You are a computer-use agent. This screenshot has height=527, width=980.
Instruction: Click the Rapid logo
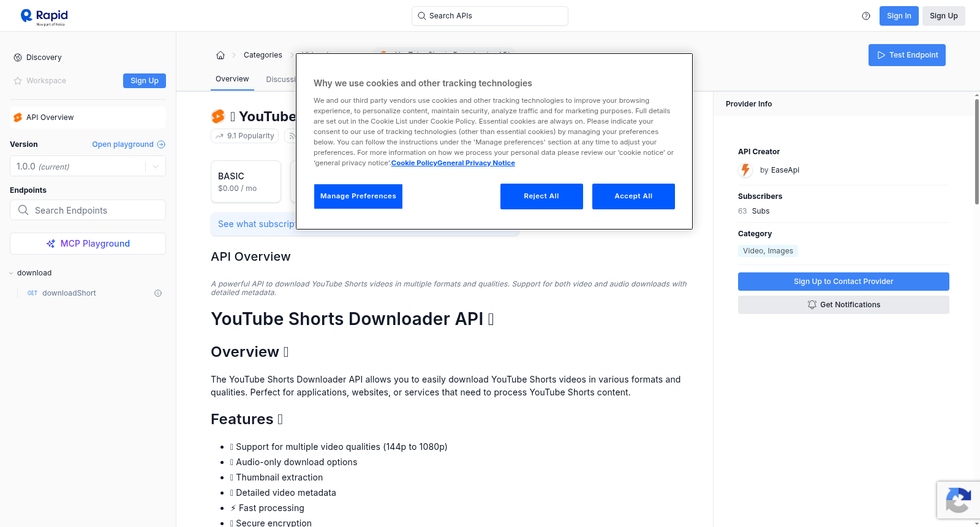(44, 17)
